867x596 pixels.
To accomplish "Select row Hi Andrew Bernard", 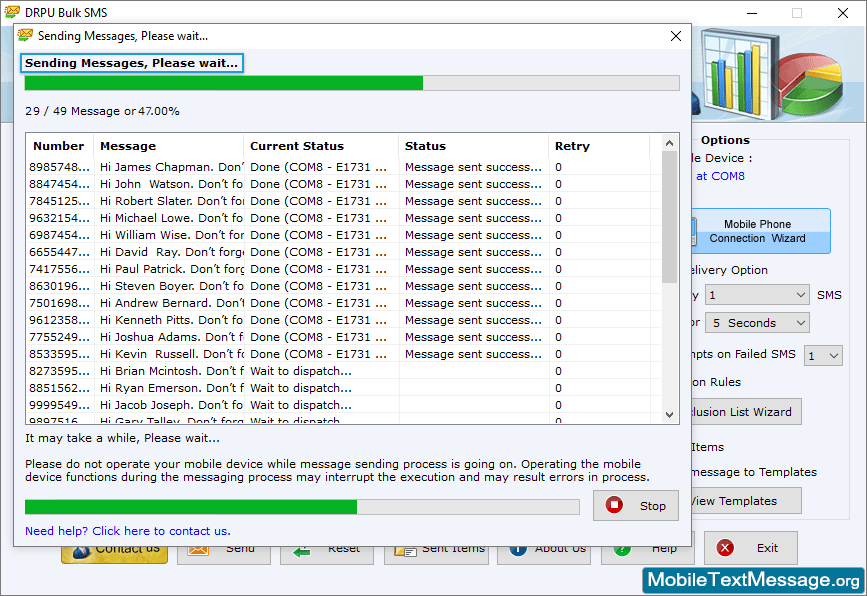I will pos(343,303).
